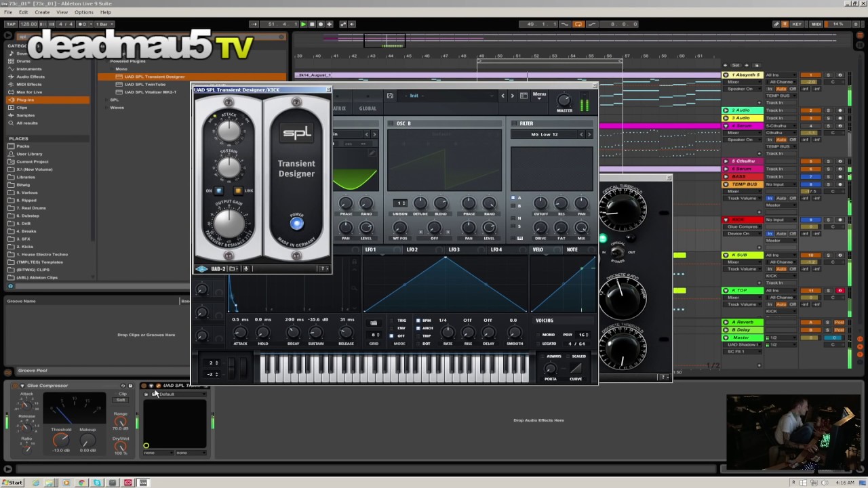Open the Create menu
This screenshot has width=868, height=488.
(x=42, y=12)
